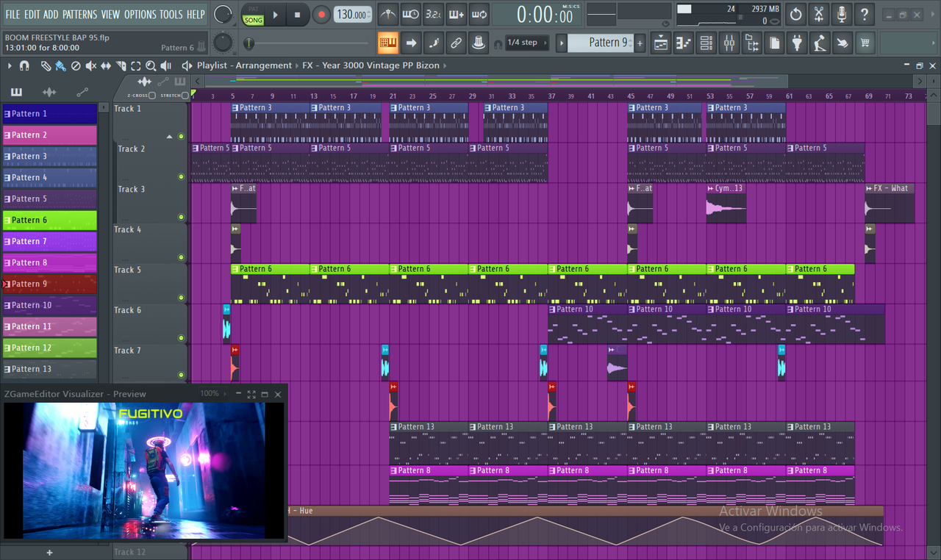Select Pattern 6 in the picker
Screen dimensions: 941x560
[50, 220]
